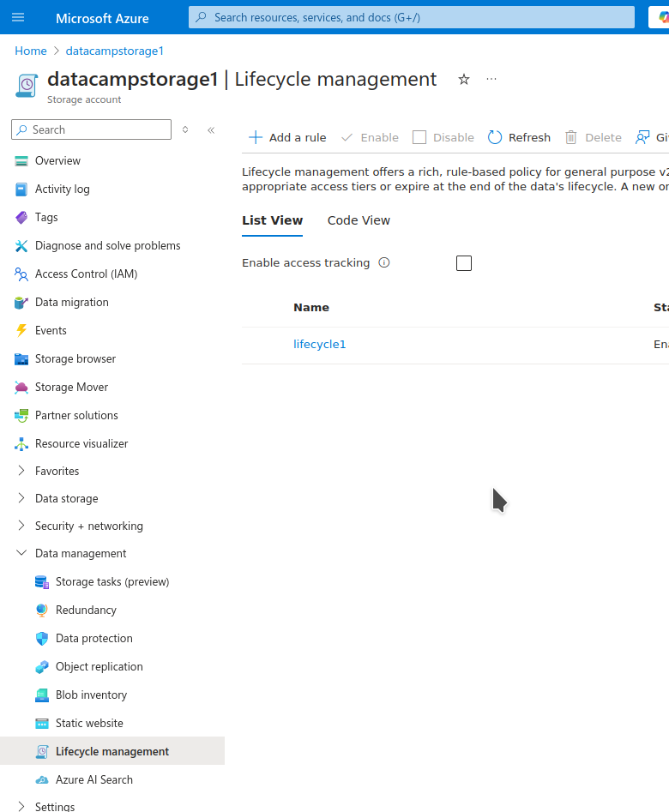The height and width of the screenshot is (812, 669).
Task: Open the lifecycle1 rule link
Action: click(319, 345)
